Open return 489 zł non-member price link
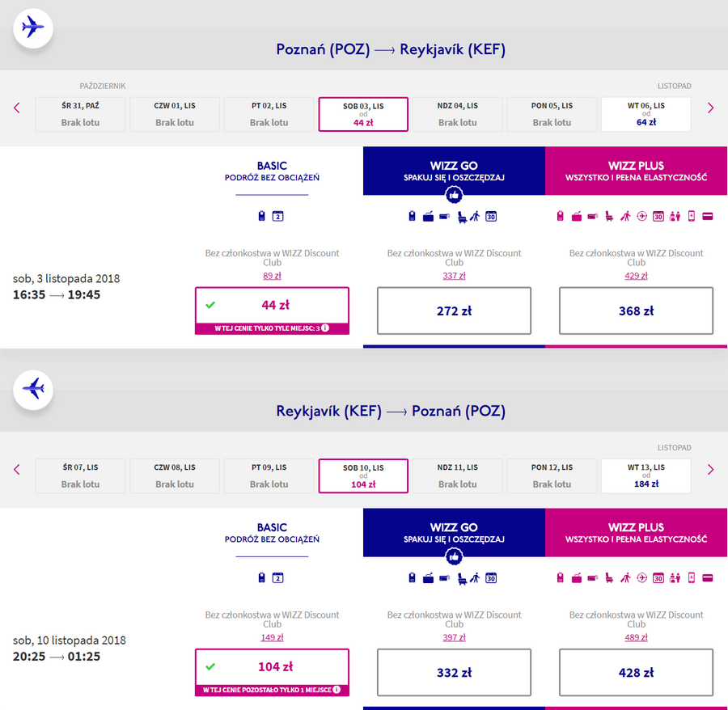Viewport: 728px width, 710px height. (636, 637)
